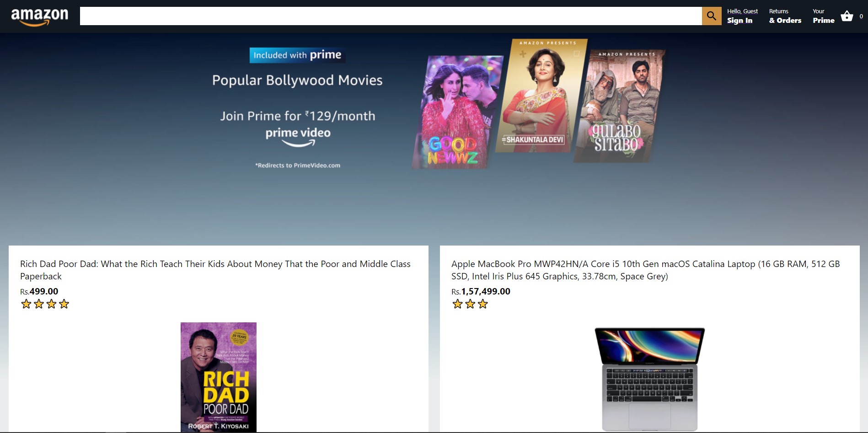Click the Amazon logo in the header
Screen dimensions: 868x433
click(40, 17)
